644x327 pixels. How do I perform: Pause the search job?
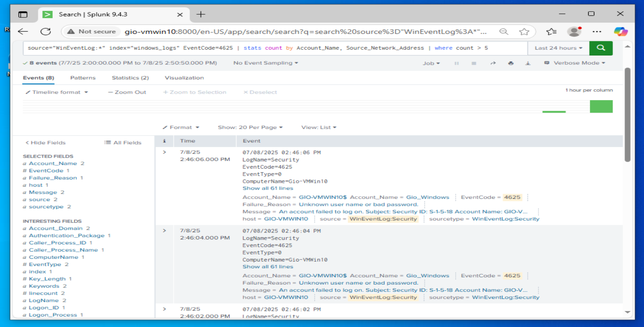(x=457, y=63)
